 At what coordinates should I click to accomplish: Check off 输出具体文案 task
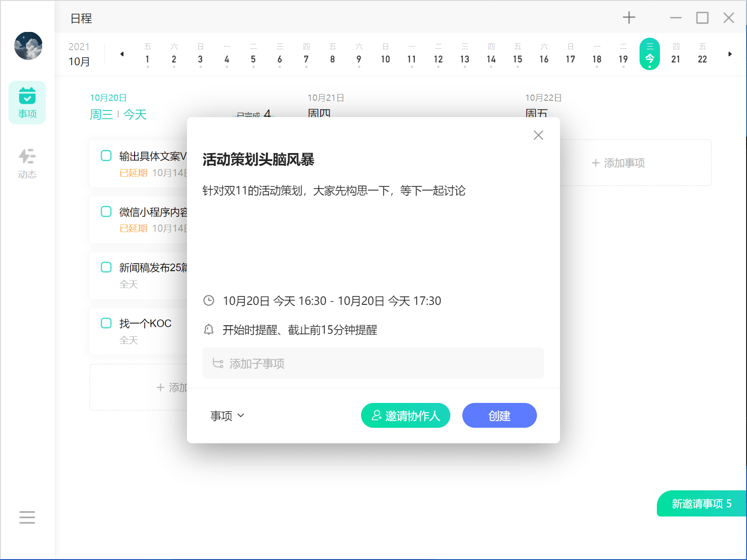[x=106, y=155]
